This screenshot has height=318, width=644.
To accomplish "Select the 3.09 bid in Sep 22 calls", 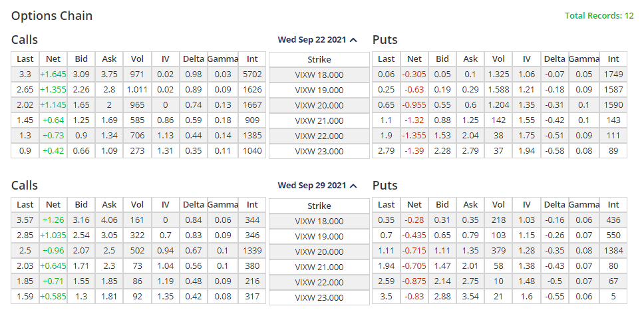I will [81, 75].
